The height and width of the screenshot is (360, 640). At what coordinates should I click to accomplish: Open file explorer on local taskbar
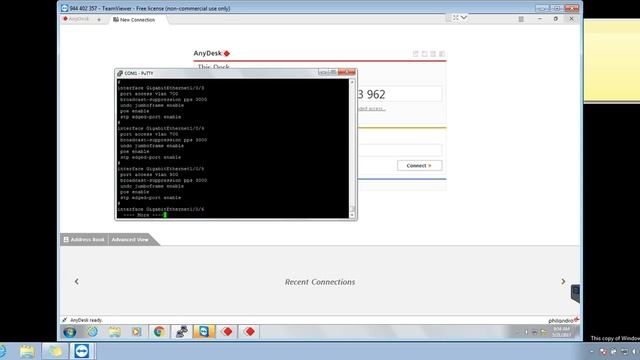pyautogui.click(x=27, y=351)
